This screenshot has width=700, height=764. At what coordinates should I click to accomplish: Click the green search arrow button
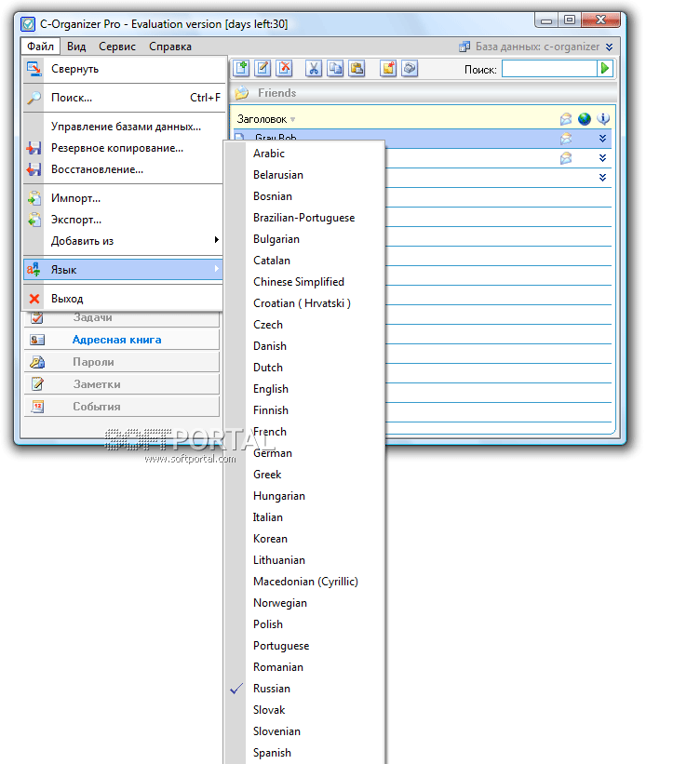pos(605,69)
